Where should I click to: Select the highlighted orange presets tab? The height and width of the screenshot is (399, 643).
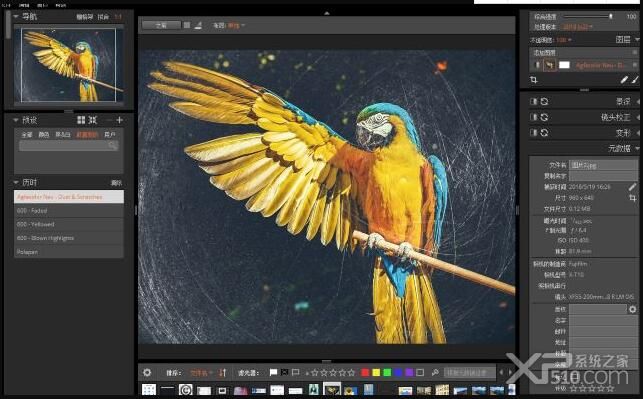coord(87,135)
